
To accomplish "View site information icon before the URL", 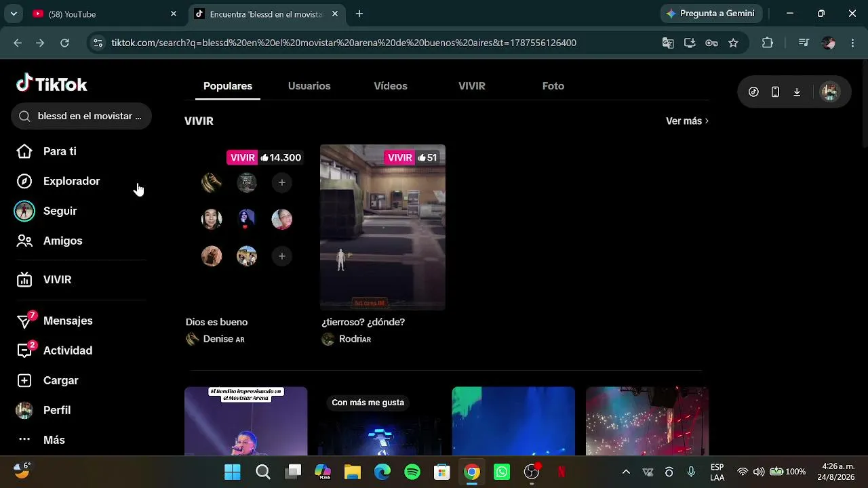I will coord(98,43).
